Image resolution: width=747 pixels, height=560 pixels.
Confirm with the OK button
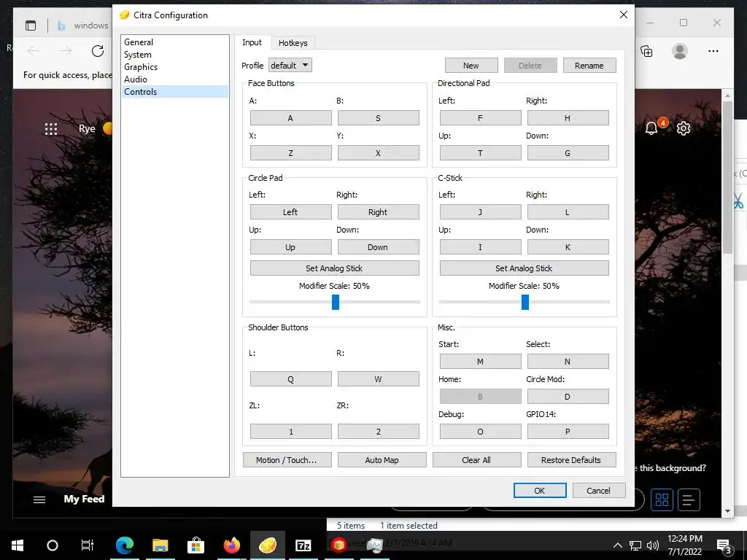tap(540, 491)
